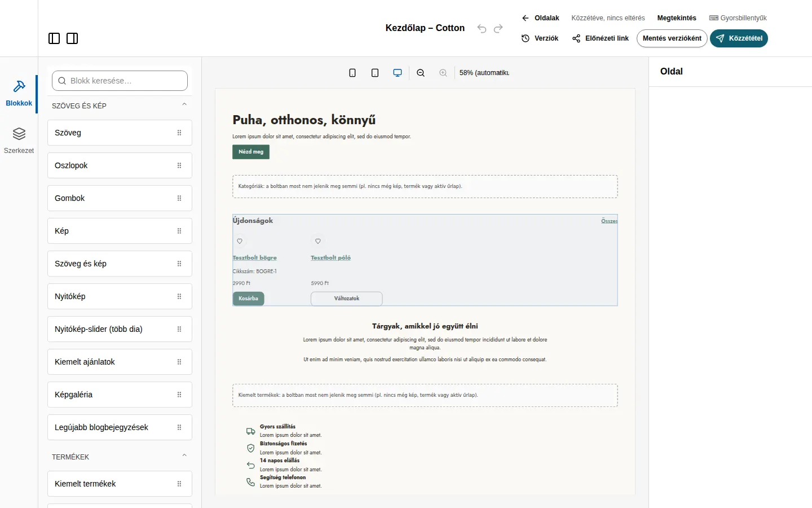Click drag handle of Nyitókép block
The width and height of the screenshot is (812, 508).
[x=179, y=296]
